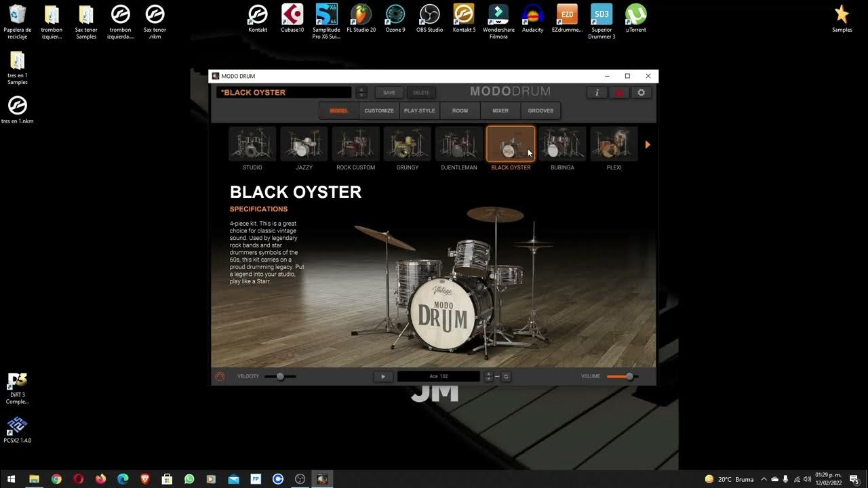Viewport: 868px width, 488px height.
Task: Adjust the VELOCITY slider
Action: coord(280,376)
